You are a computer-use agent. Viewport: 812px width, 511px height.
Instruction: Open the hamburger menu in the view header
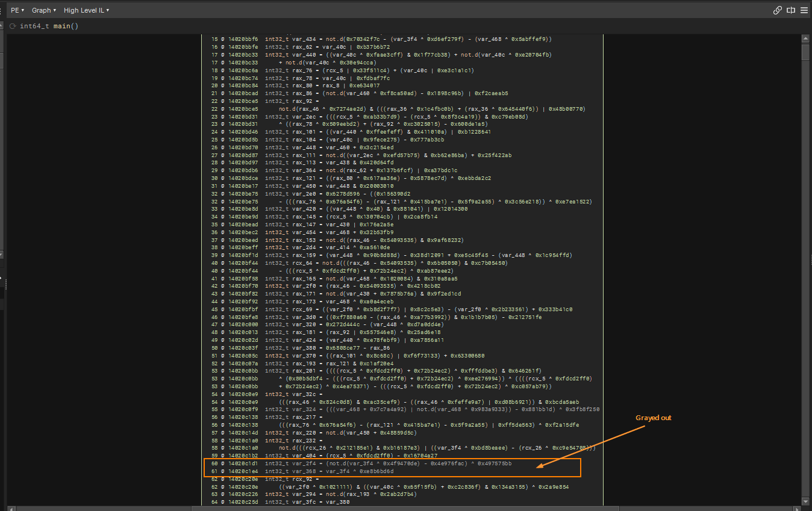[x=804, y=10]
